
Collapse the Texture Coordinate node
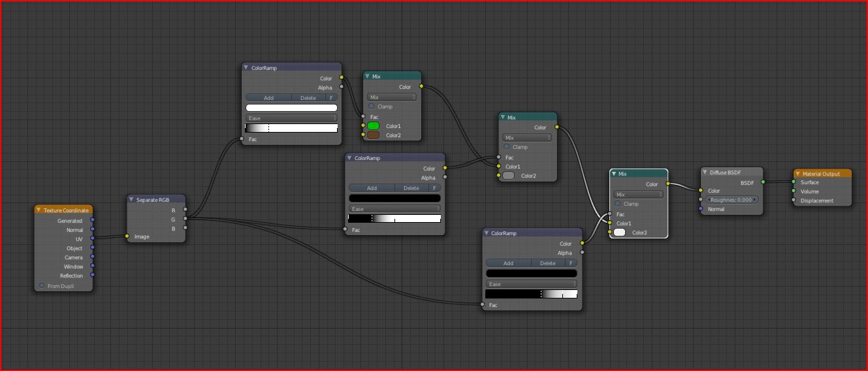[x=39, y=210]
